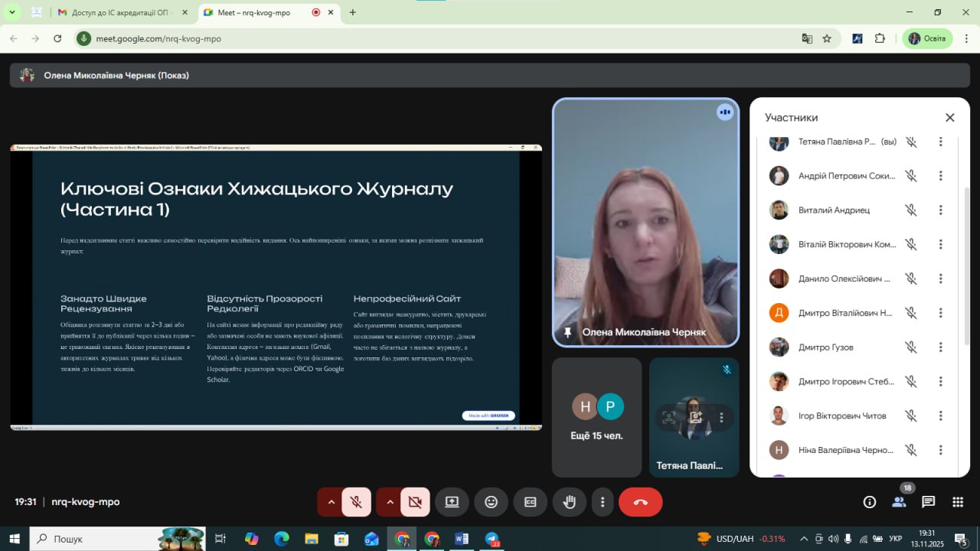The image size is (980, 551).
Task: Click the "Ещё 15 чел." tile
Action: tap(596, 417)
